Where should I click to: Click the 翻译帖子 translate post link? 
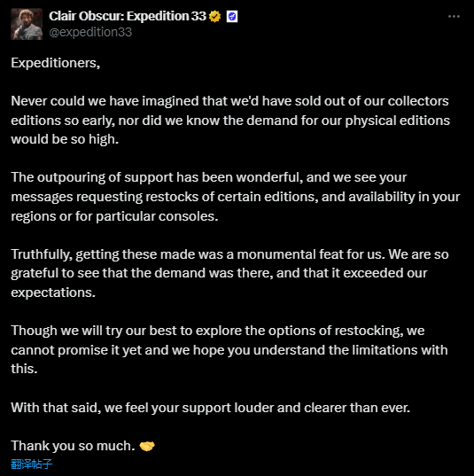coord(32,464)
